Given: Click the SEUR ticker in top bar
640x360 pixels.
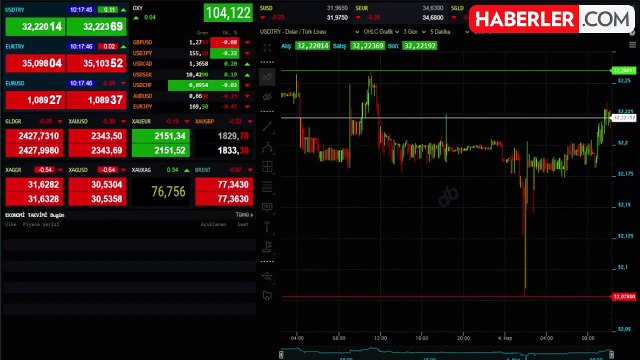Looking at the screenshot, I should click(362, 8).
